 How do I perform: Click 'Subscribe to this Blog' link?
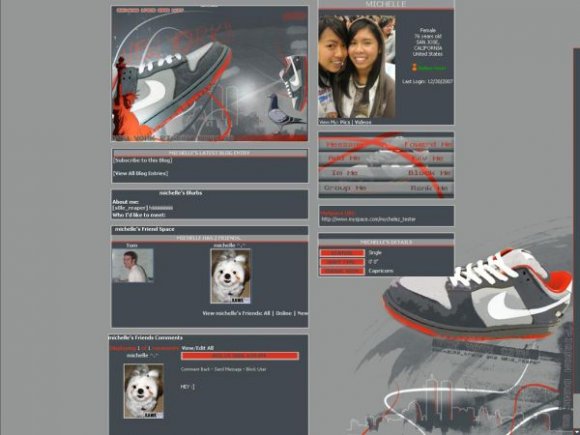click(x=142, y=161)
